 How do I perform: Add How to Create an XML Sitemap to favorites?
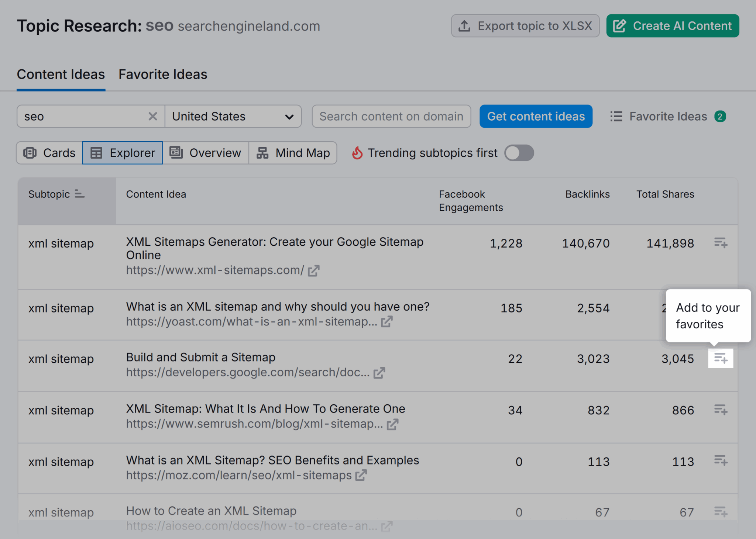click(721, 512)
